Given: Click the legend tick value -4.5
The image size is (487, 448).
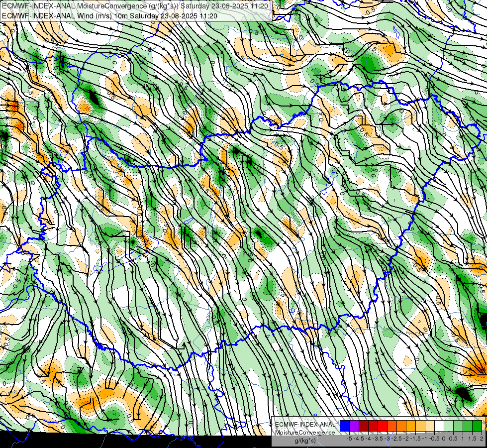Looking at the screenshot, I should pyautogui.click(x=359, y=439).
